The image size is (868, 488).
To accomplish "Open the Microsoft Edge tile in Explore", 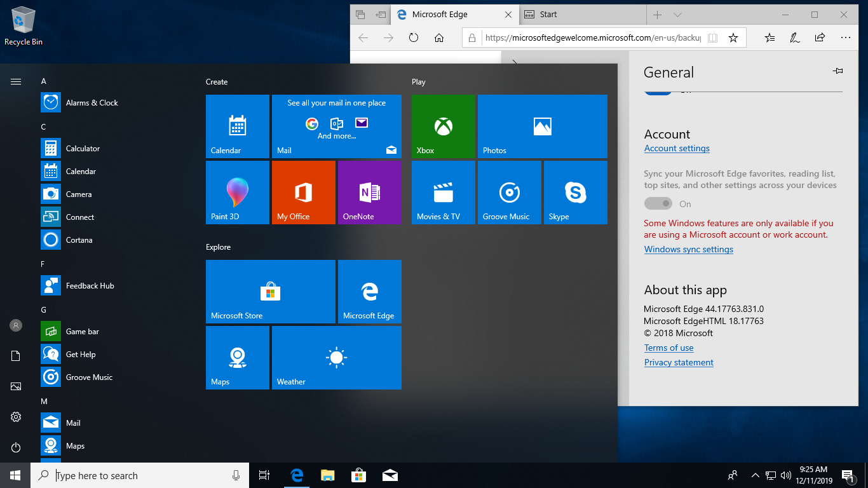I will tap(370, 292).
